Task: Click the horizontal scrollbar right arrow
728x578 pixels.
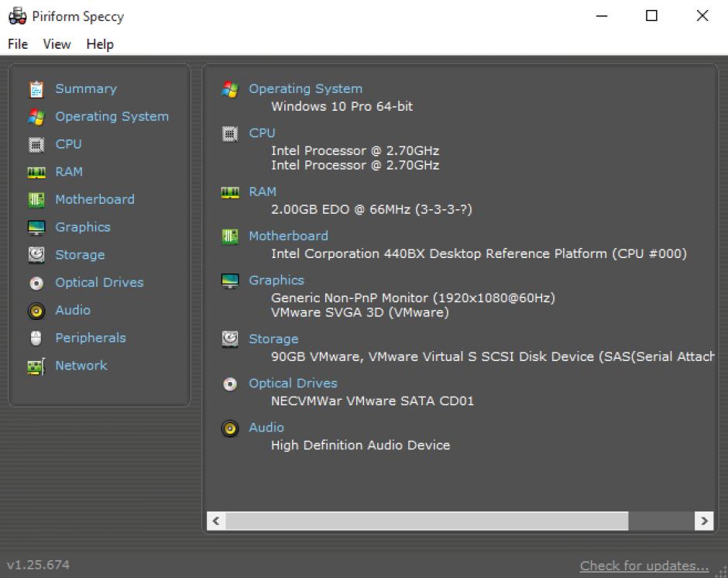Action: pos(704,521)
